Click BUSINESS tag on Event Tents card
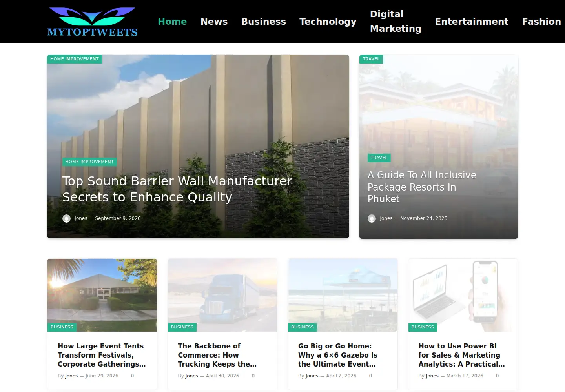 [62, 327]
